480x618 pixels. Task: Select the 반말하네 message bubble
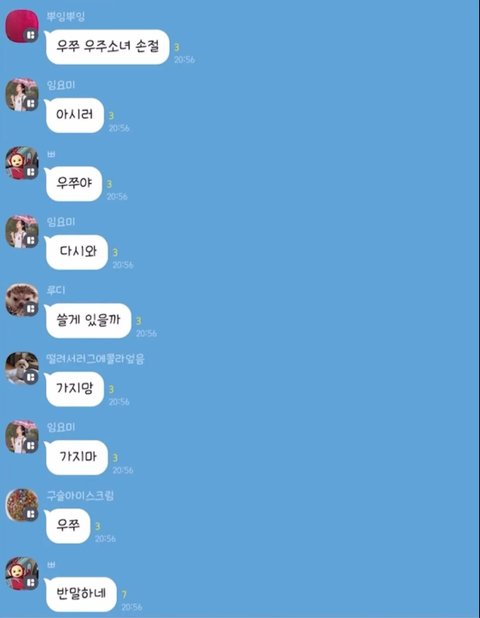80,594
